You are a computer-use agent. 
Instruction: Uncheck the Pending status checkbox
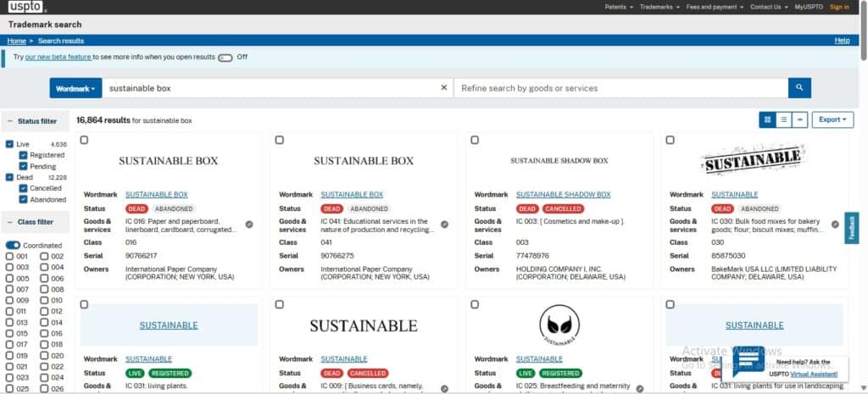click(23, 167)
